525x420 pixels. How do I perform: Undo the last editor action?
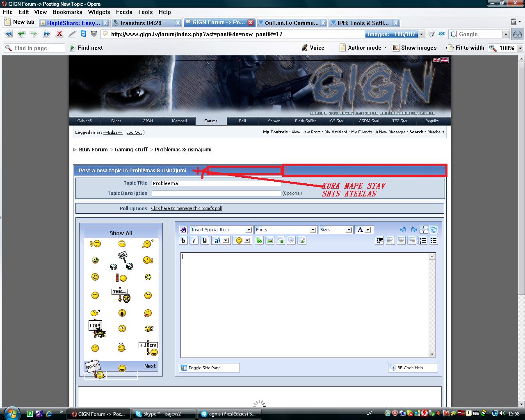(403, 230)
